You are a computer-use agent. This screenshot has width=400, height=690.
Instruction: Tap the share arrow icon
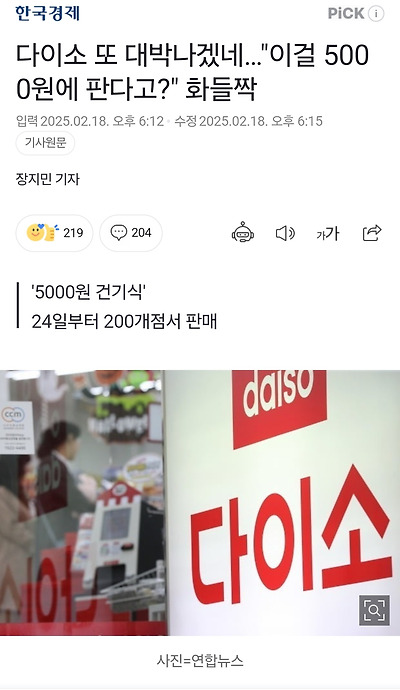(372, 233)
